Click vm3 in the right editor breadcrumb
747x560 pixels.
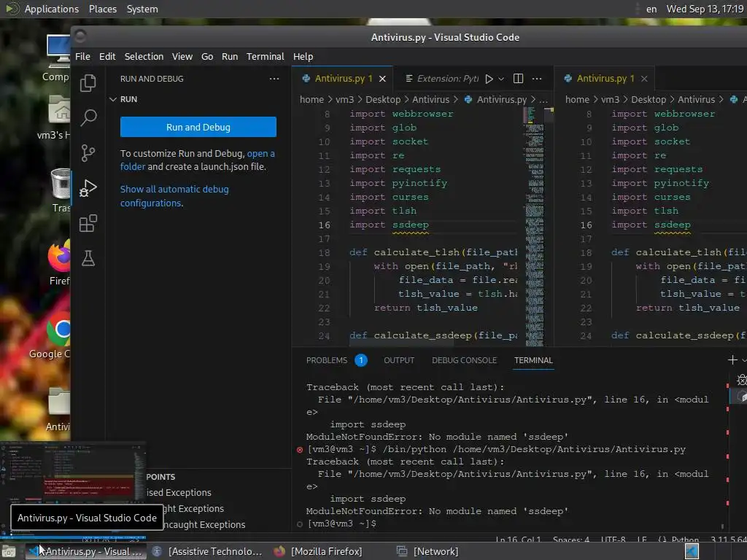coord(611,99)
